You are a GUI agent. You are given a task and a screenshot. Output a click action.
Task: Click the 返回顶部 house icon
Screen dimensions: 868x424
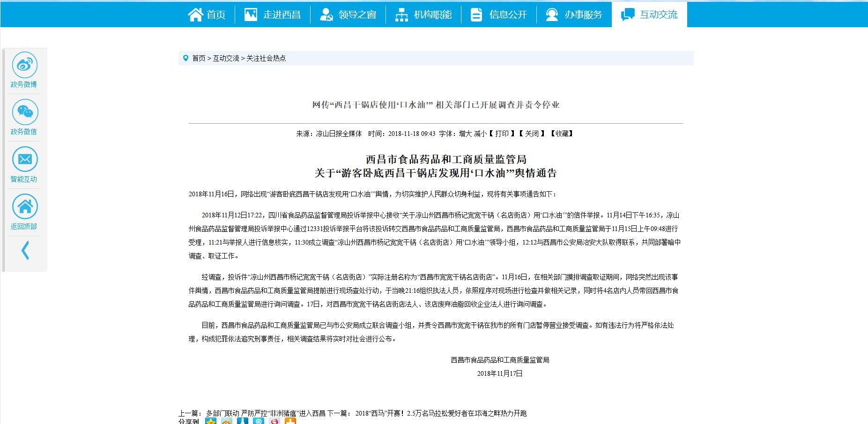point(24,207)
